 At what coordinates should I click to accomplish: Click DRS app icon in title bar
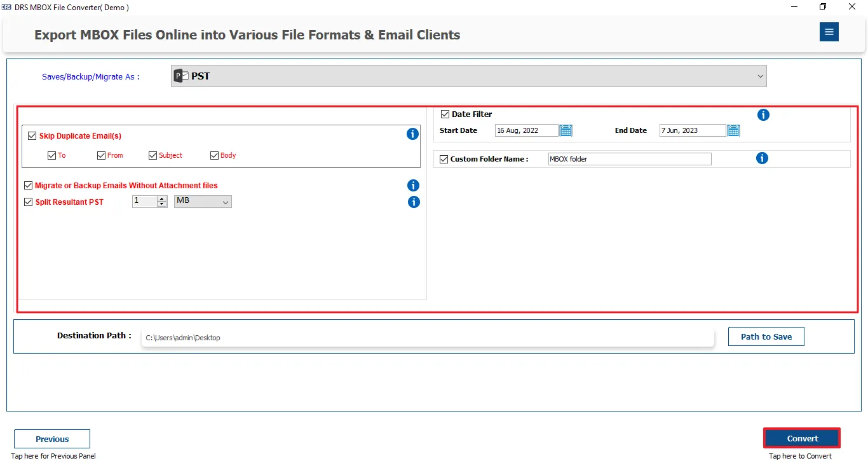pyautogui.click(x=7, y=7)
